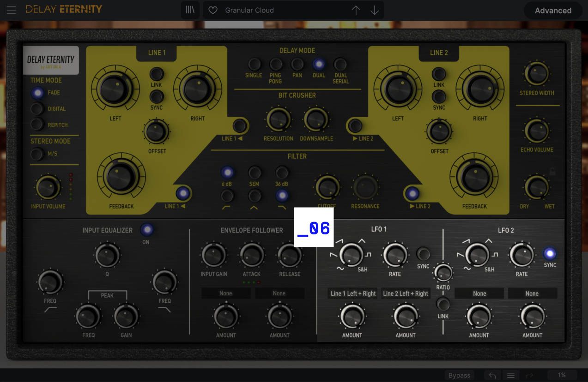
Task: Select band-pass filter shape button
Action: point(254,196)
